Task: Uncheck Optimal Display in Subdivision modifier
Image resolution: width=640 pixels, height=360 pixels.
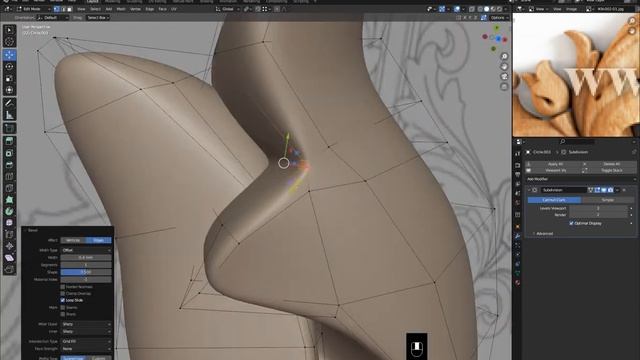Action: click(571, 223)
